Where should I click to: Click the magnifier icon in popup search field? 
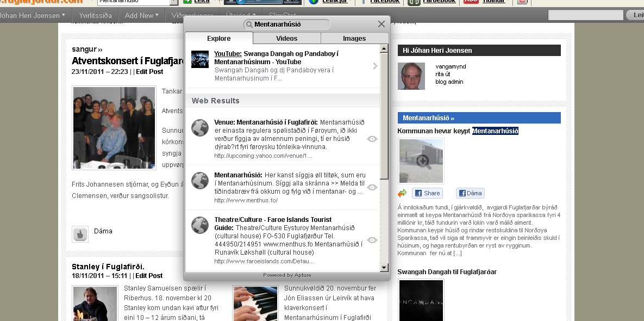click(x=249, y=24)
